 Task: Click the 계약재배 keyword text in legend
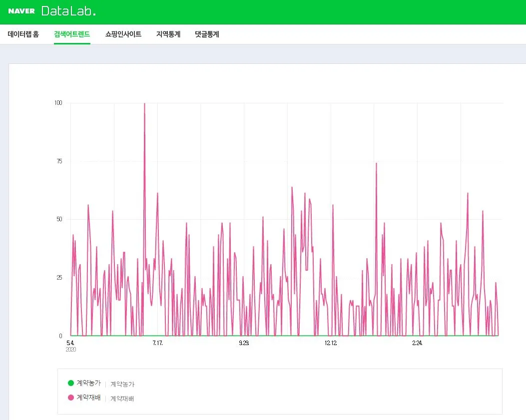tap(122, 399)
